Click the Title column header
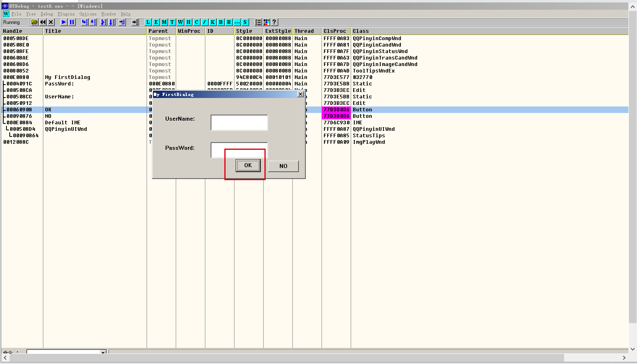The image size is (637, 364). click(95, 31)
